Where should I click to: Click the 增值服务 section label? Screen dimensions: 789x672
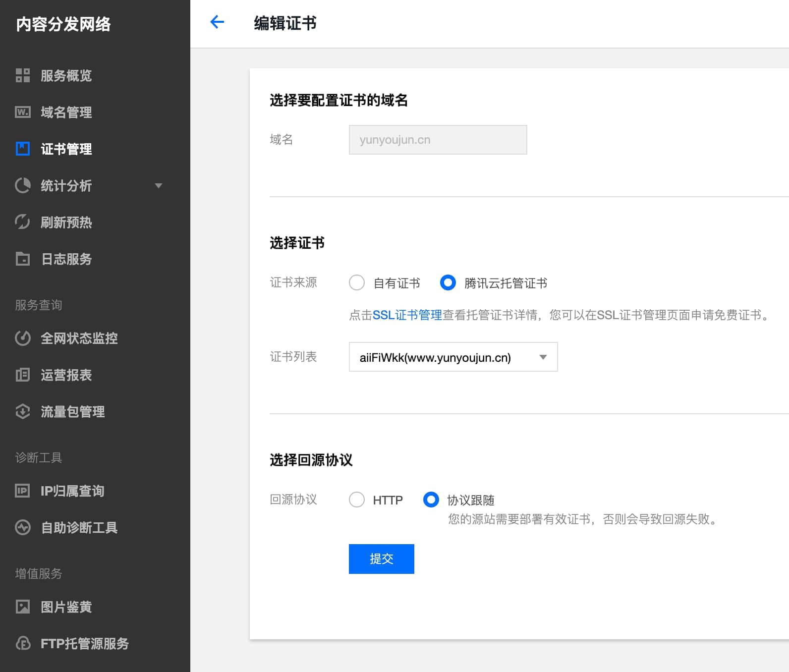click(39, 573)
